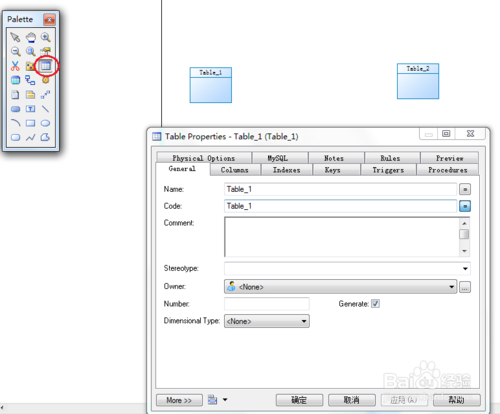This screenshot has width=500, height=414.
Task: Select the Zoom Out magnifier tool
Action: tap(15, 51)
